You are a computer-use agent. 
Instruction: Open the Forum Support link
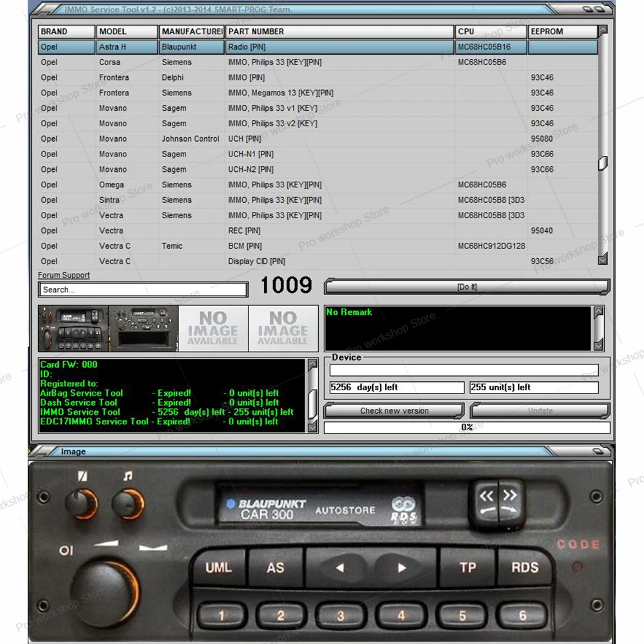pos(63,275)
